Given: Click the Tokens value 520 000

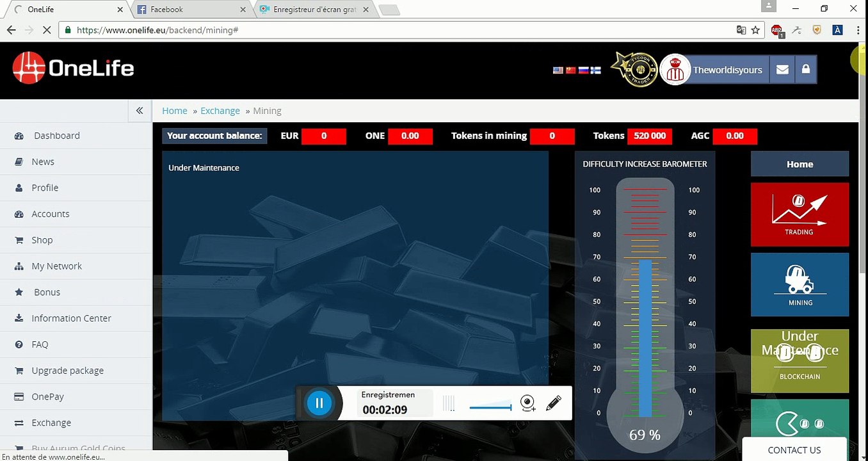Looking at the screenshot, I should 650,136.
